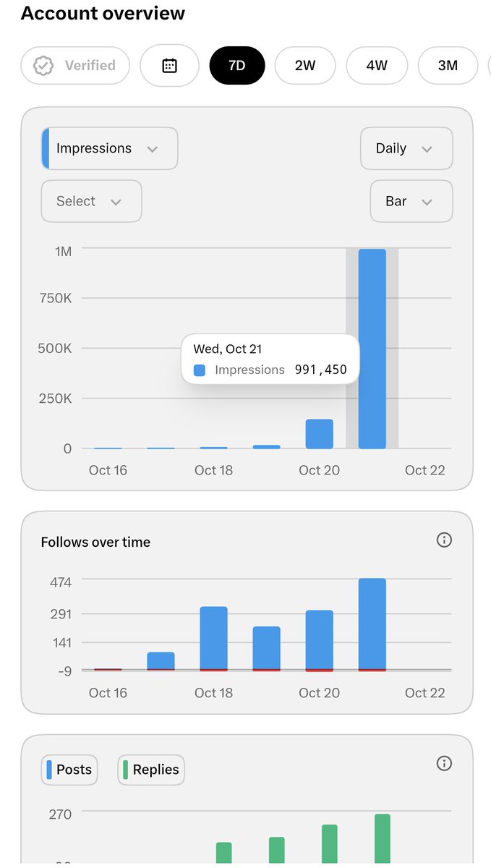Click the 991,450 impressions value
This screenshot has height=868, width=491.
pyautogui.click(x=321, y=370)
